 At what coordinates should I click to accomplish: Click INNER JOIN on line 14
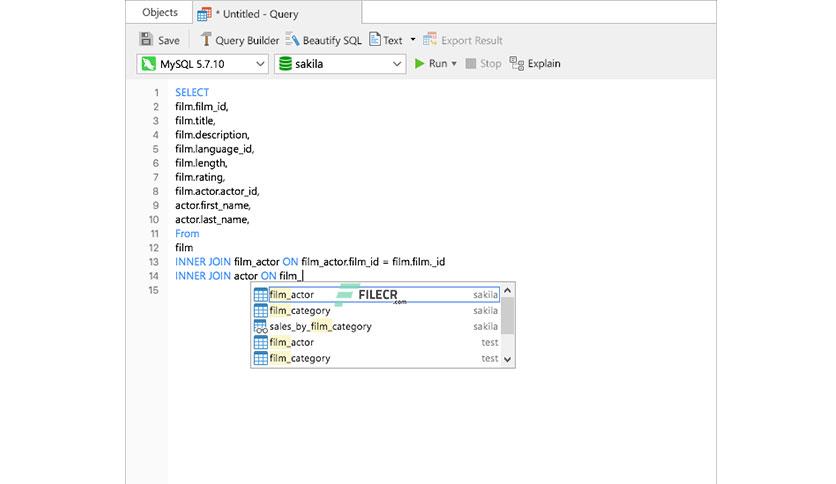(203, 276)
